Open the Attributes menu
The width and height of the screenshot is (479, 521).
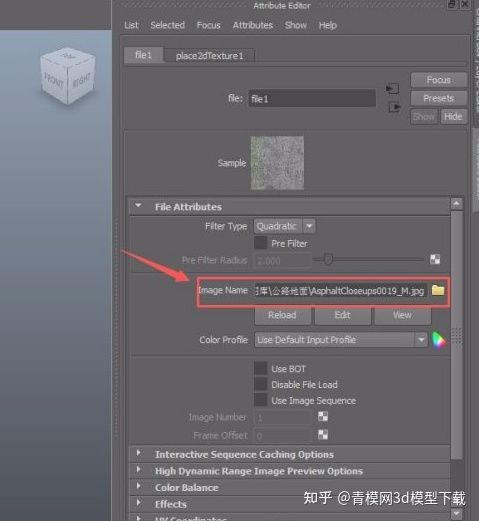point(253,25)
